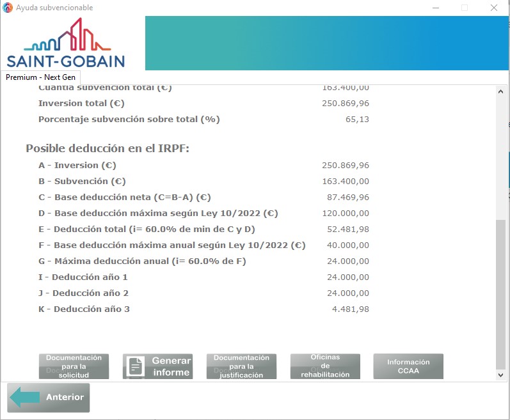This screenshot has width=510, height=420.
Task: Click the app icon in the title bar
Action: point(8,8)
